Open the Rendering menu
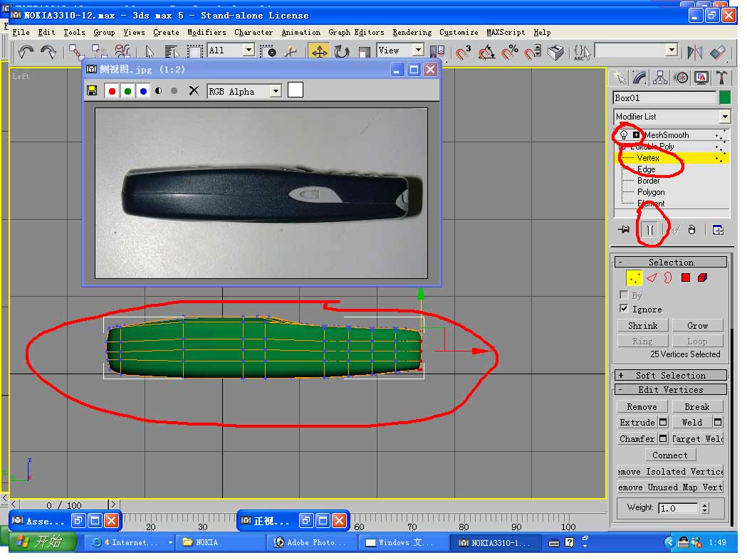Image resolution: width=747 pixels, height=560 pixels. (x=412, y=33)
